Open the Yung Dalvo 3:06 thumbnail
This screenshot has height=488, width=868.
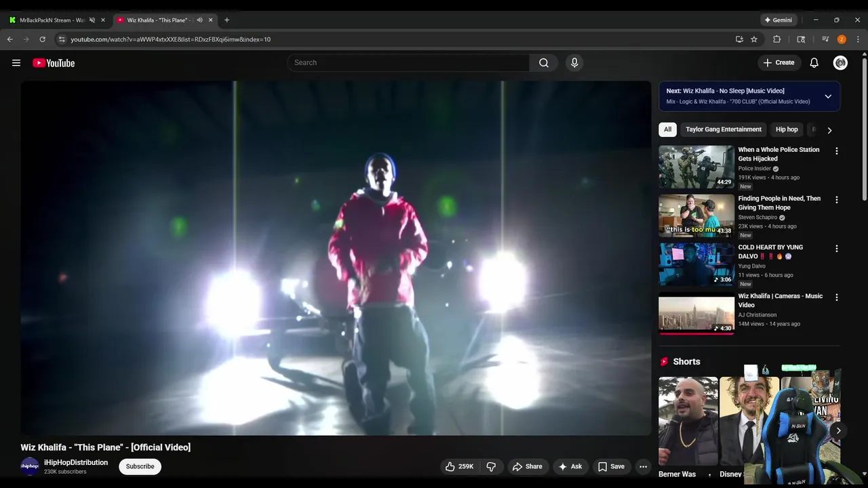[x=696, y=264]
